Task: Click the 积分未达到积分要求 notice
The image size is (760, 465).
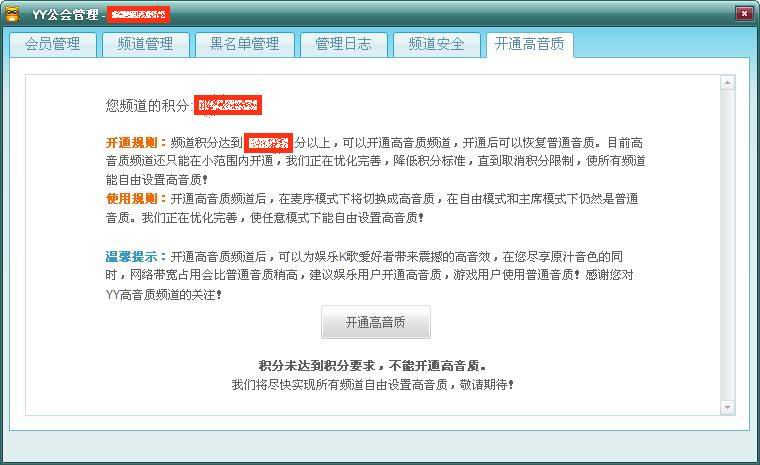Action: pos(372,366)
